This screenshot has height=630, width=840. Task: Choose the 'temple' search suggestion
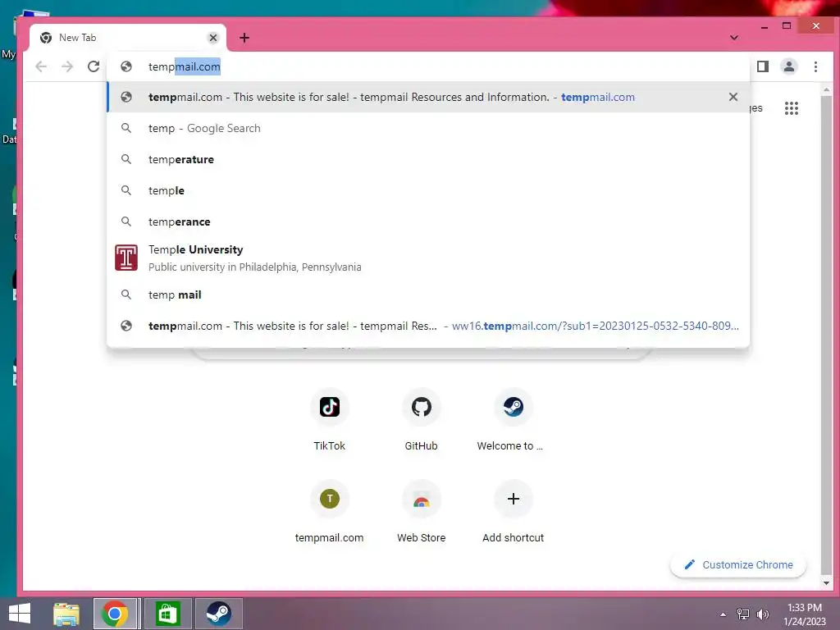[x=428, y=190]
